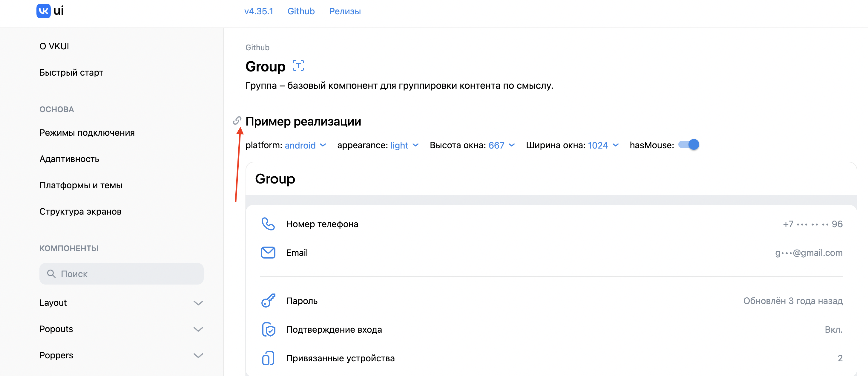868x376 pixels.
Task: Click the envelope icon next to Email
Action: 268,253
